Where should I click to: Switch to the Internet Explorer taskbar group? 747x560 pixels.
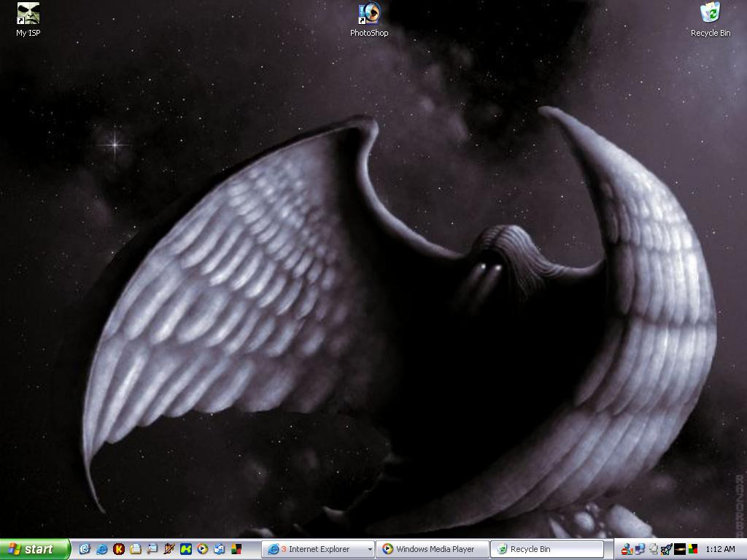coord(318,549)
